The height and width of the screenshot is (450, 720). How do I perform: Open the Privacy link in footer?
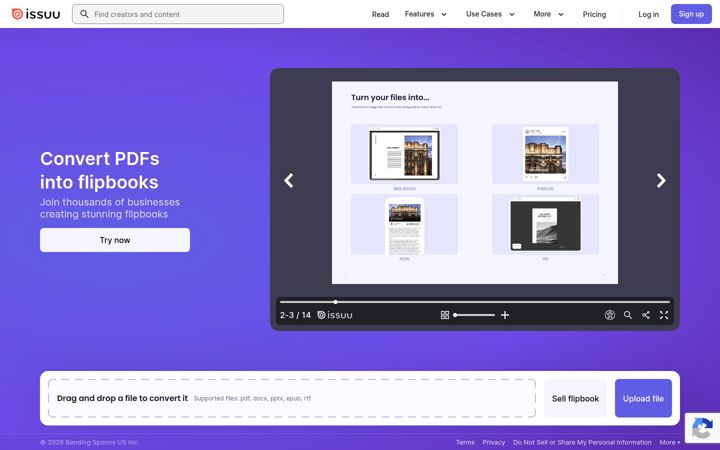494,442
